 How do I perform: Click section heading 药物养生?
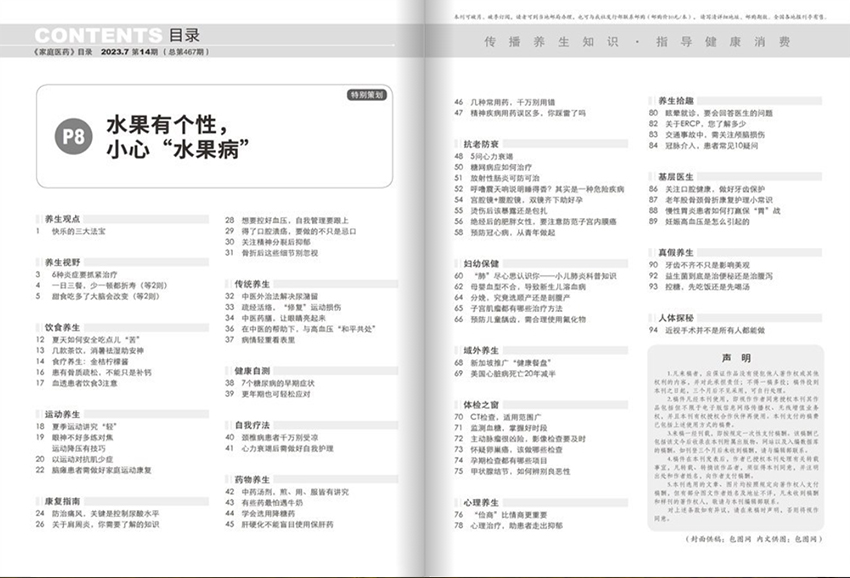(253, 479)
